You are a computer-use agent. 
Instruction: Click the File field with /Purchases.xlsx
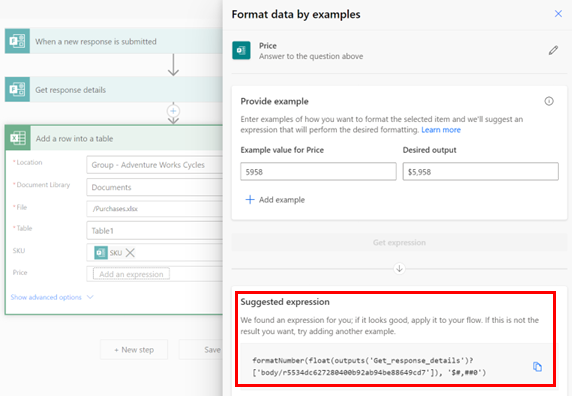[x=155, y=209]
